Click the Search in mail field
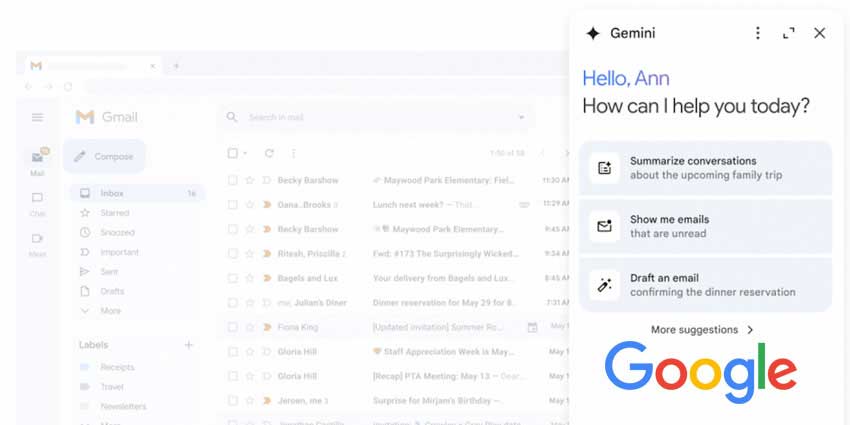850x425 pixels. click(x=370, y=117)
